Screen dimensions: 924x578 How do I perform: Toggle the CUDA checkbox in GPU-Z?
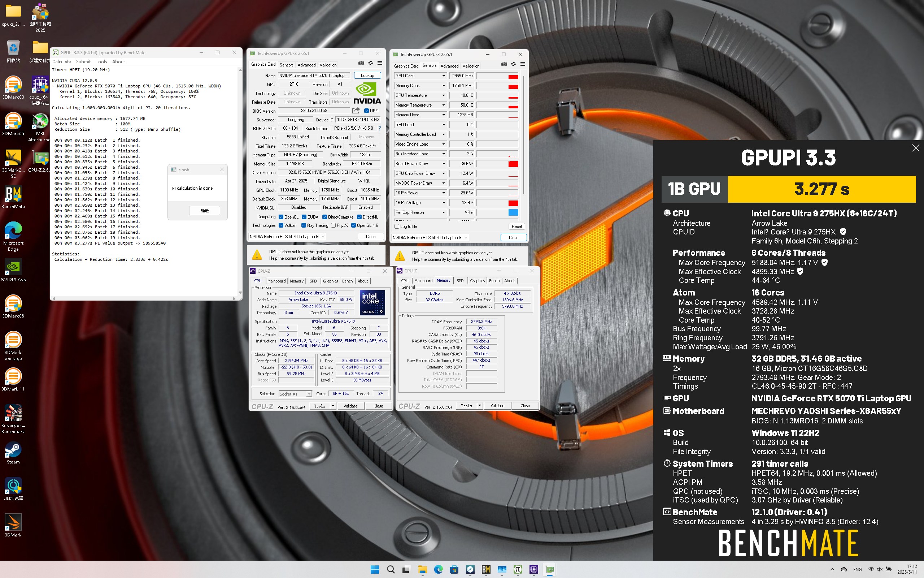304,217
